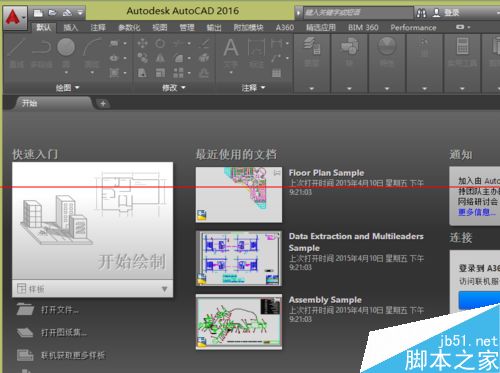Open the Assembly Sample thumbnail
500x373 pixels.
coord(239,322)
